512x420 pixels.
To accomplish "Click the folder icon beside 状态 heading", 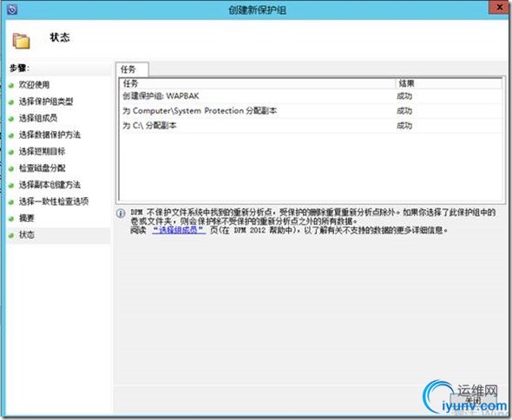I will [21, 41].
